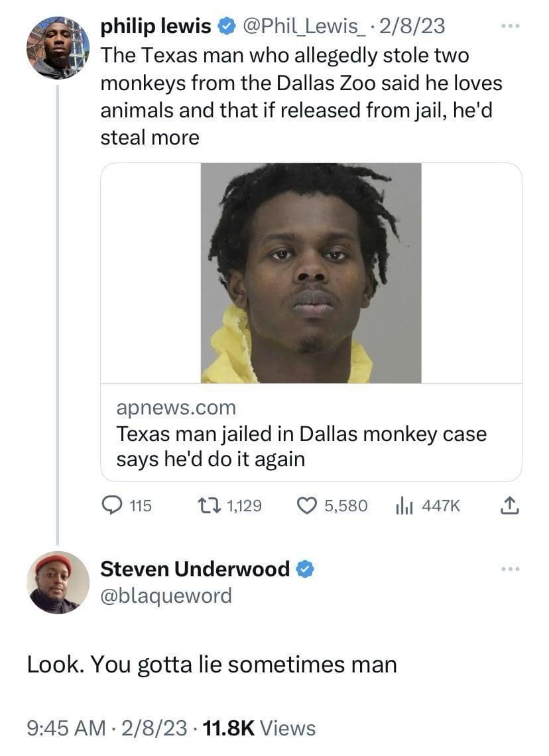Click the reply comment icon with 115

coord(112,506)
